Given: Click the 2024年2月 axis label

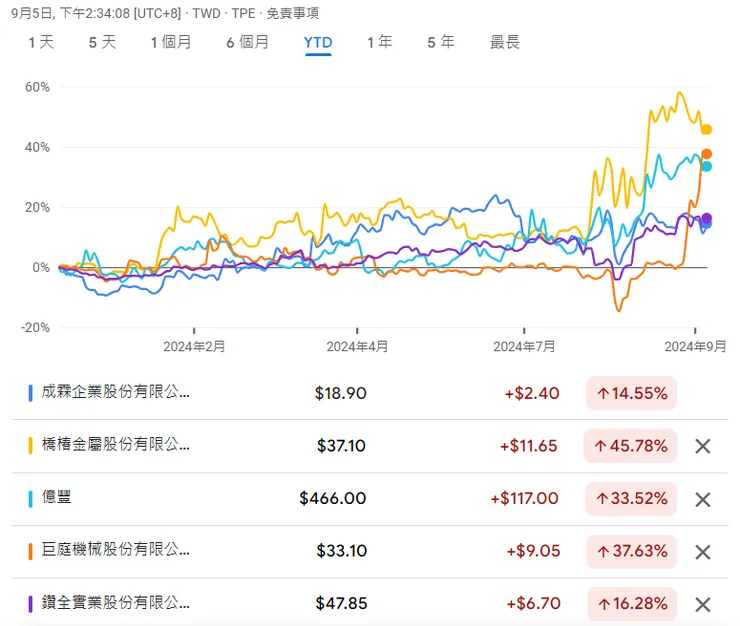Looking at the screenshot, I should tap(194, 347).
